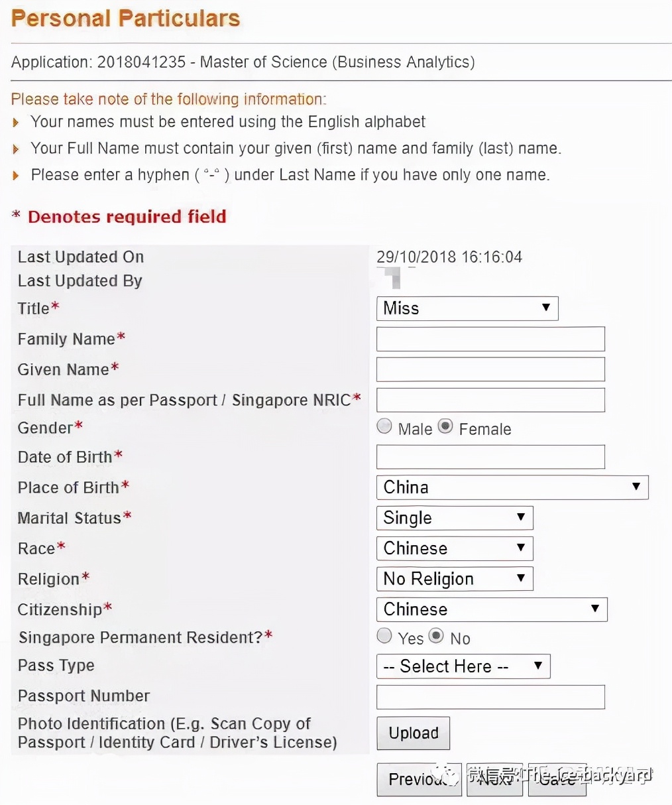Image resolution: width=672 pixels, height=805 pixels.
Task: Go back with the Previous button
Action: pyautogui.click(x=418, y=779)
